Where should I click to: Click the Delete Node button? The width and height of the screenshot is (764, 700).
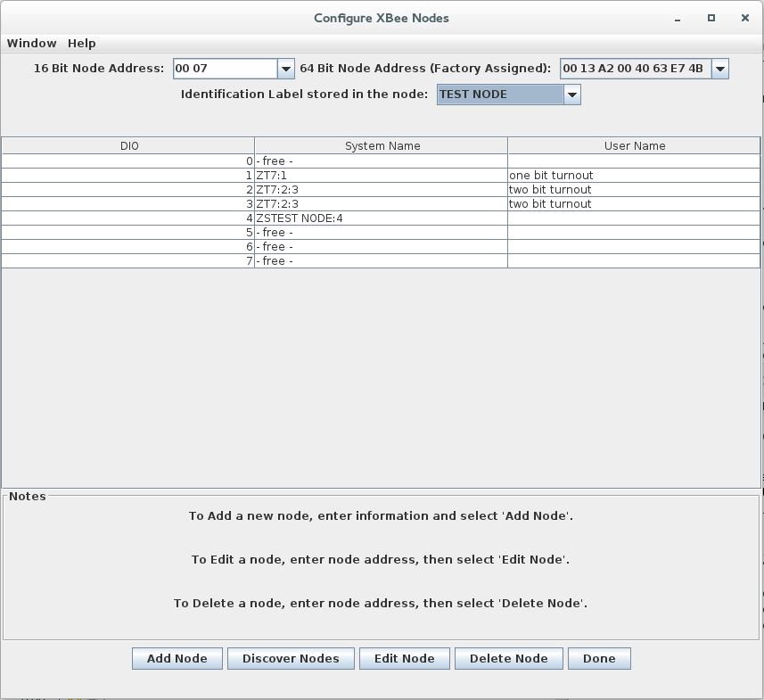tap(508, 658)
